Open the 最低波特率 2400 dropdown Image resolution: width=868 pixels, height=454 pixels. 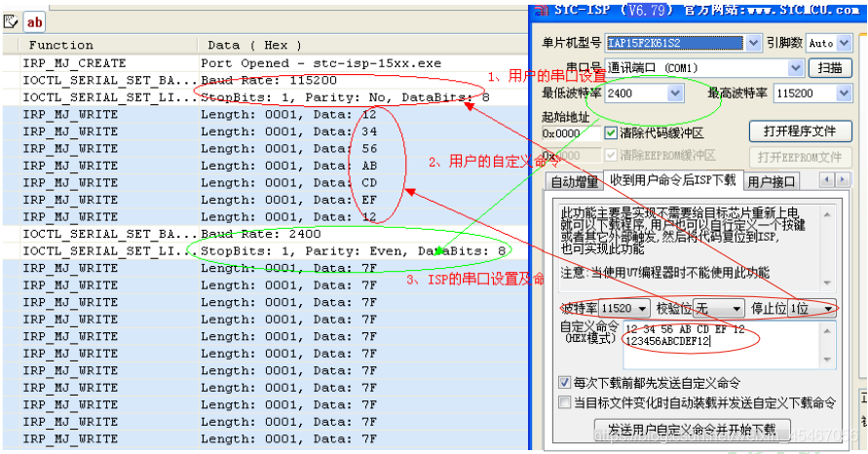(x=675, y=93)
